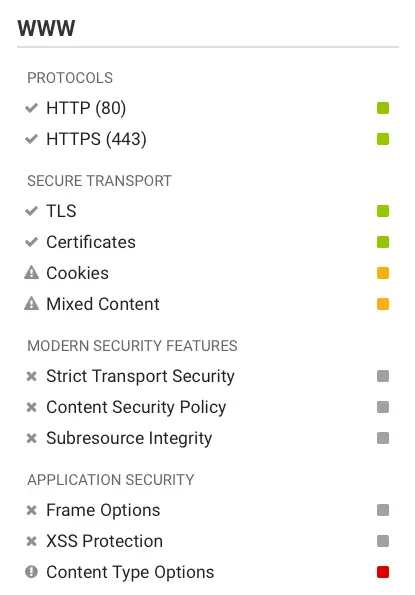Click the WWW heading at top
415x595 pixels.
coord(46,28)
